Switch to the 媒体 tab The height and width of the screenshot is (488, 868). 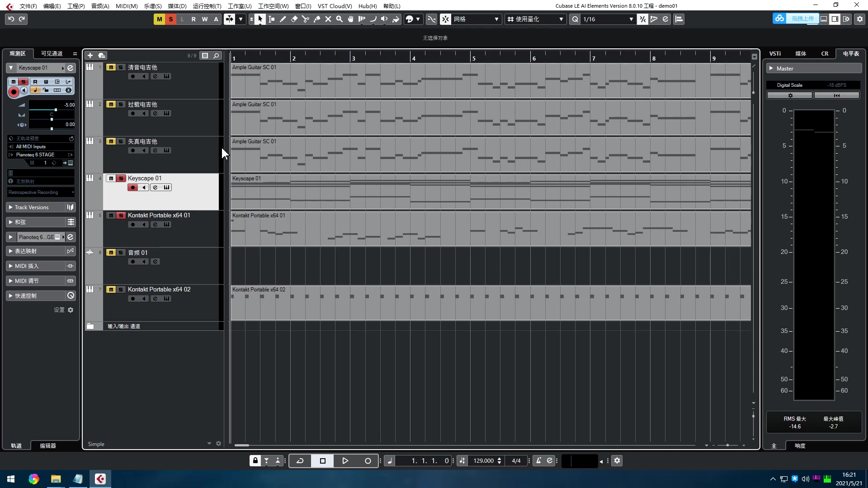pos(801,53)
